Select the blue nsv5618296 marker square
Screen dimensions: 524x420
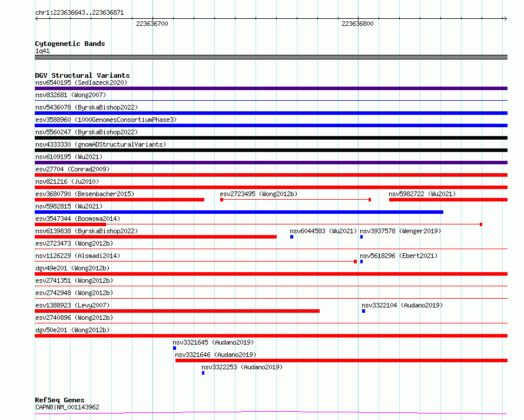(x=362, y=262)
